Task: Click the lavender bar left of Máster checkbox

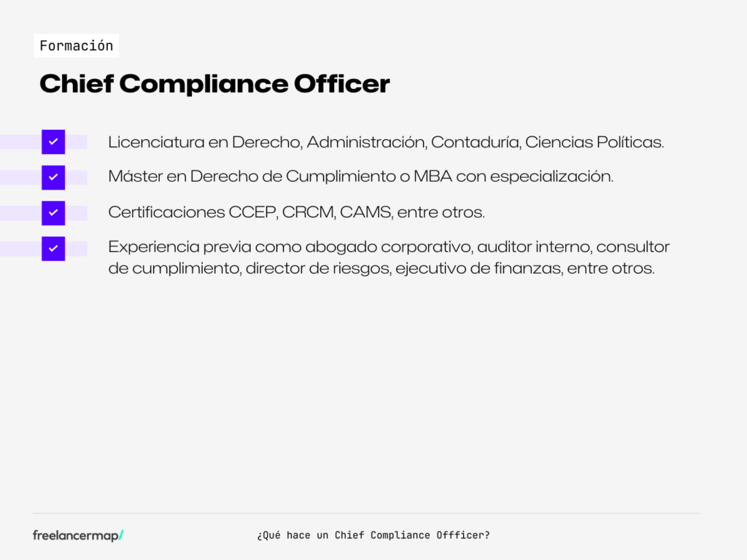Action: tap(20, 177)
